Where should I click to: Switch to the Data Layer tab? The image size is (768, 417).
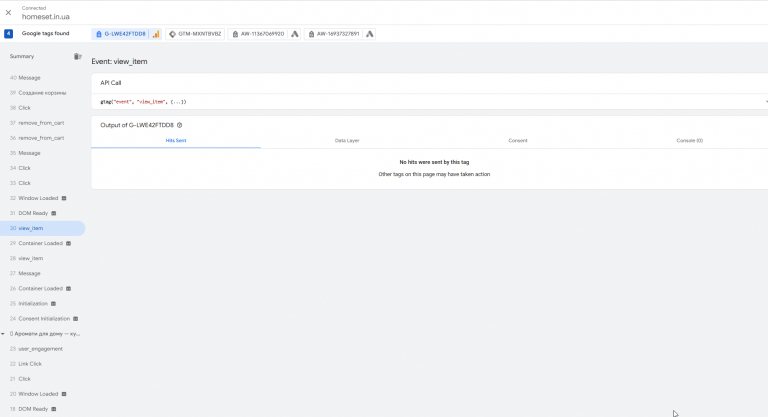click(347, 141)
